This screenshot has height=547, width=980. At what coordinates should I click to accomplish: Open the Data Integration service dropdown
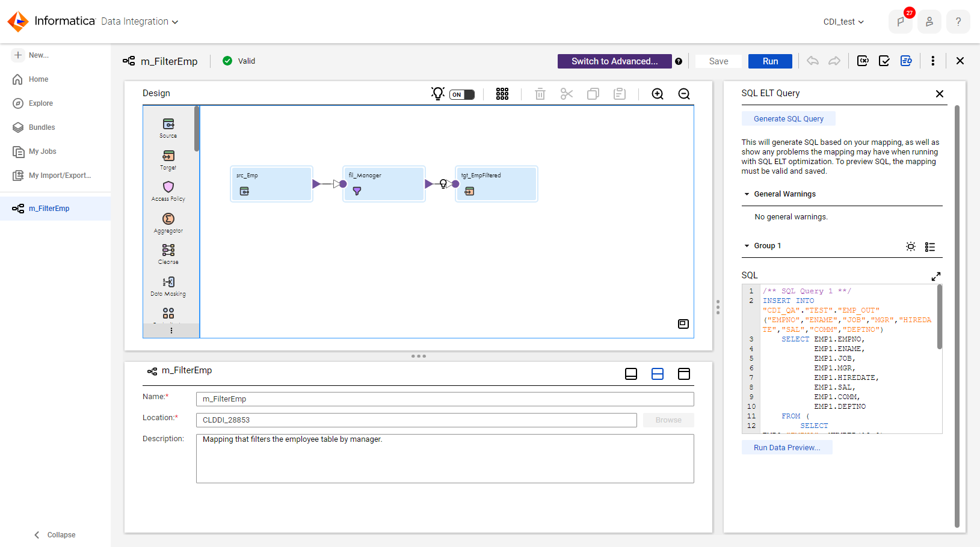click(x=140, y=22)
